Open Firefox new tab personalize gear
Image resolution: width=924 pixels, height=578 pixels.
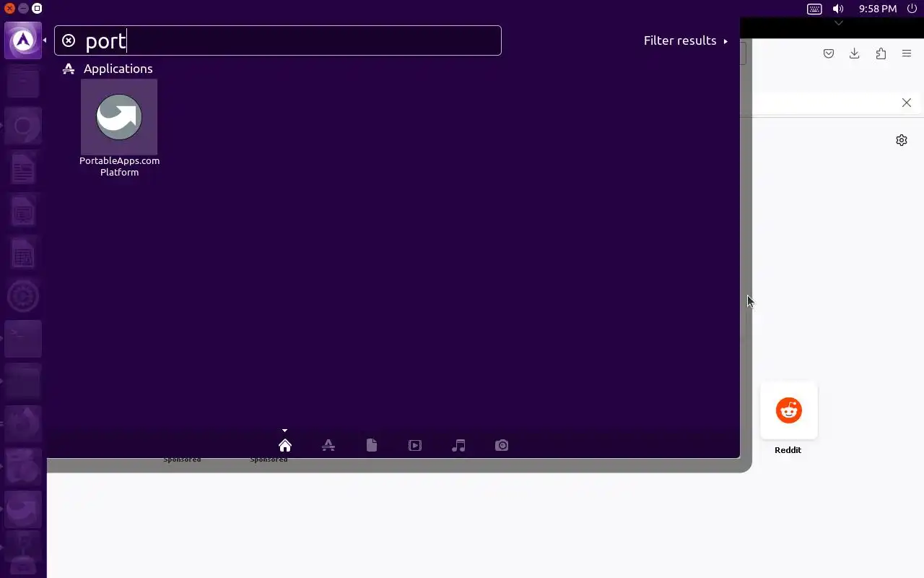[902, 140]
